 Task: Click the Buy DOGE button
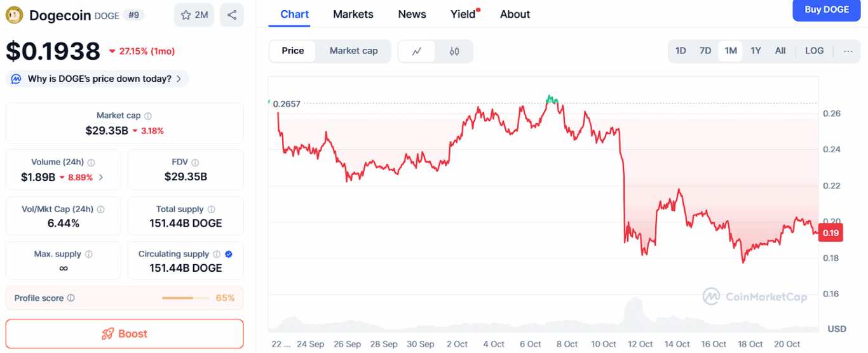(x=826, y=10)
